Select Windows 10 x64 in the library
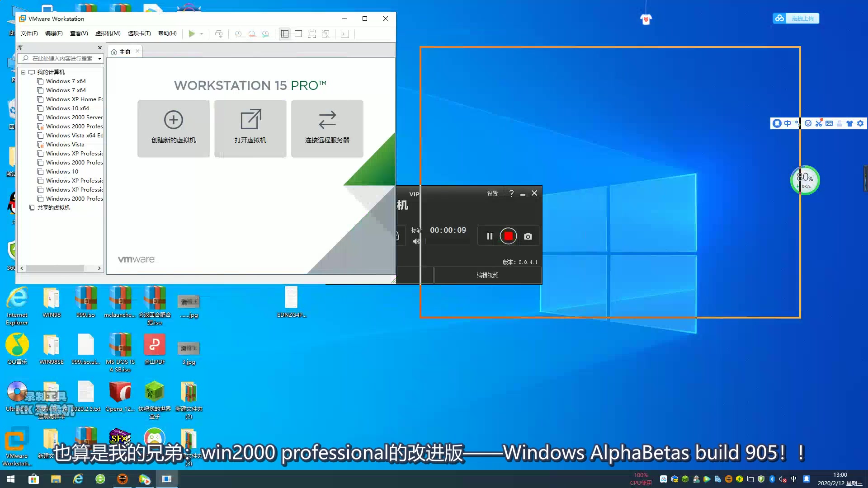The height and width of the screenshot is (488, 868). 67,108
